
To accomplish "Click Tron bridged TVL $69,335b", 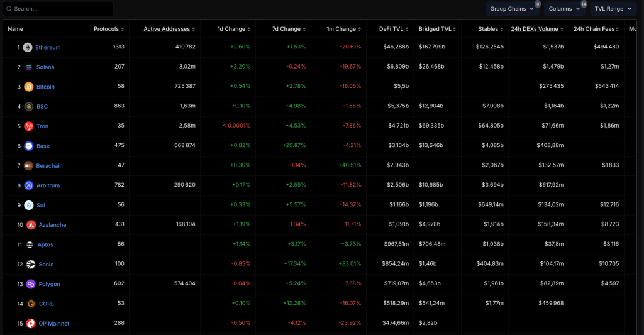I will pyautogui.click(x=431, y=125).
